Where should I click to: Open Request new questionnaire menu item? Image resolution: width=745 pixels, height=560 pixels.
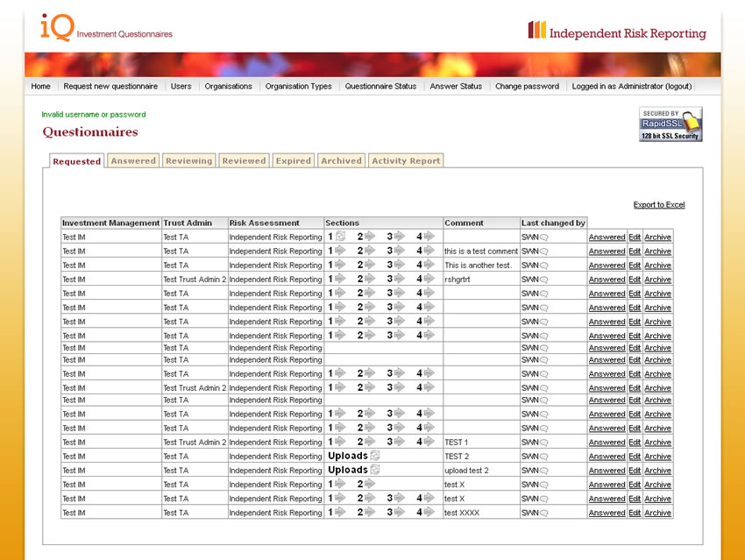[110, 86]
